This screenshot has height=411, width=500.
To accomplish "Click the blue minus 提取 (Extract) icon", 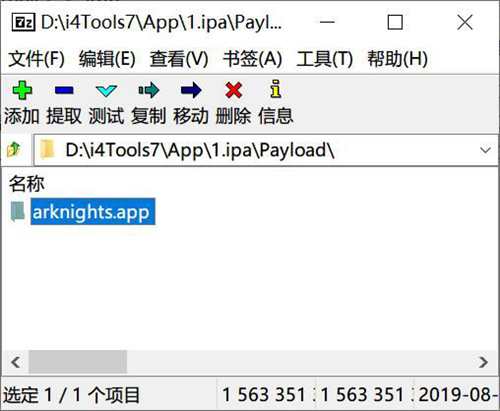I will (64, 90).
